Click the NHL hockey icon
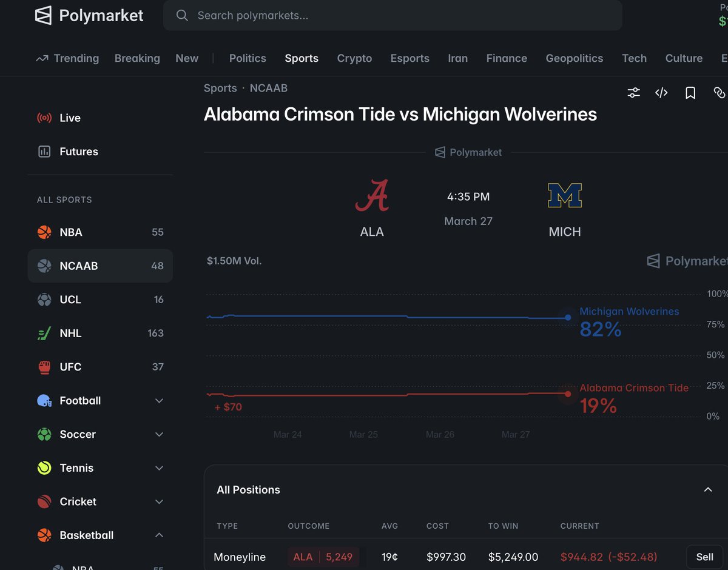Image resolution: width=728 pixels, height=570 pixels. [x=44, y=333]
